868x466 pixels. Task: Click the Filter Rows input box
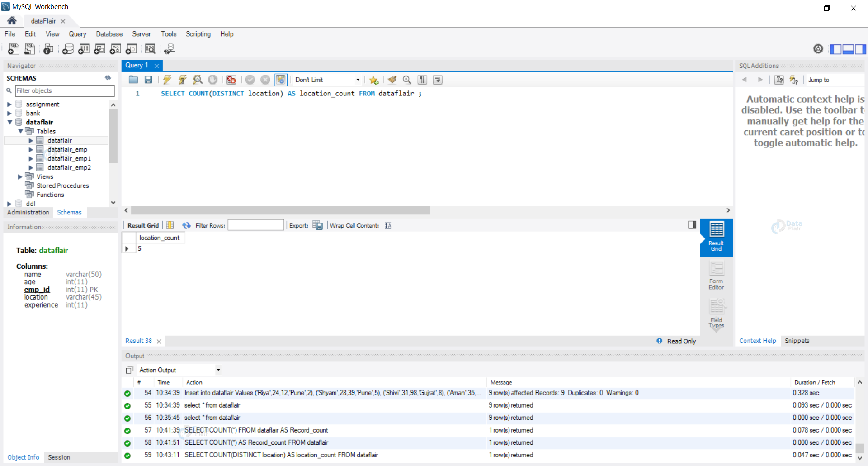pos(256,225)
